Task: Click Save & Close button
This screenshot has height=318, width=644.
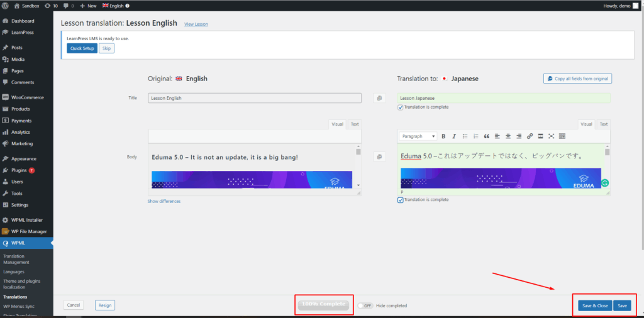Action: click(x=595, y=305)
